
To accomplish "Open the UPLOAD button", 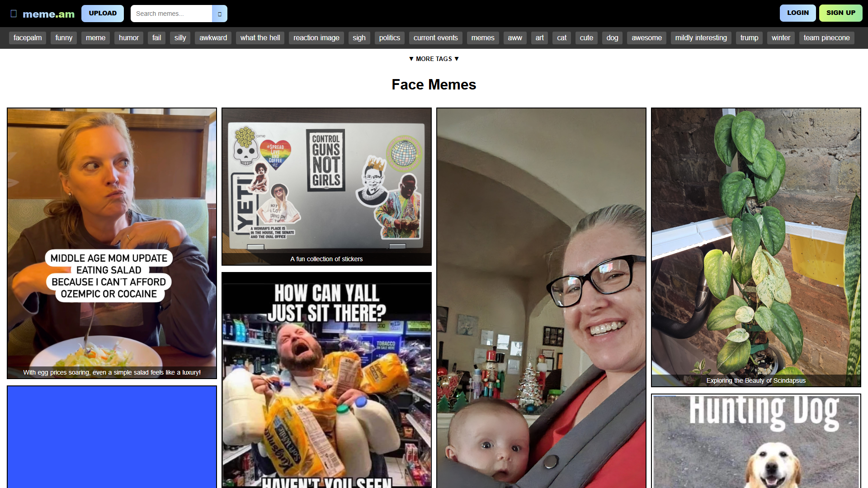I will click(103, 14).
